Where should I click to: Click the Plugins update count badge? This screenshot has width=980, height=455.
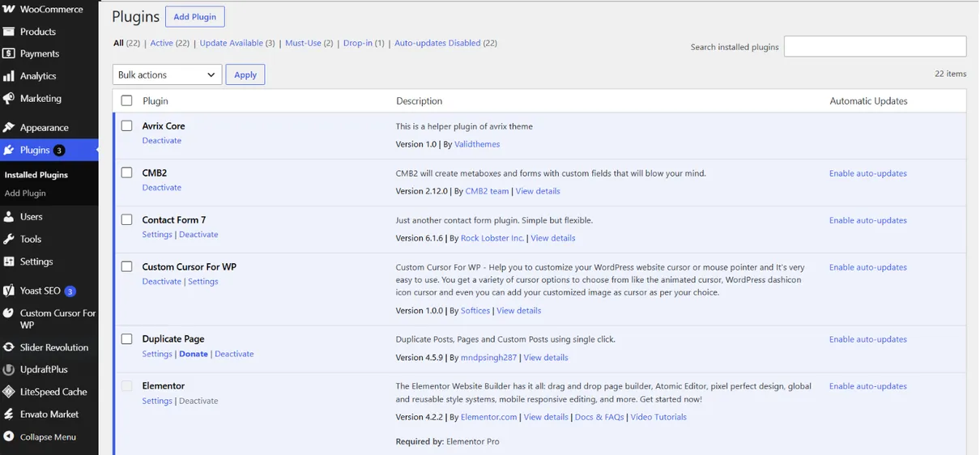coord(59,151)
